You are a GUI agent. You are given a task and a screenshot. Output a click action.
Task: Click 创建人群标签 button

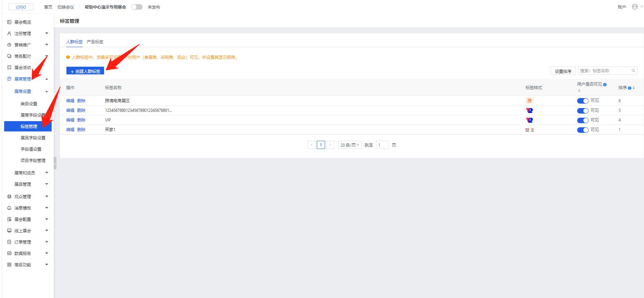click(x=85, y=71)
